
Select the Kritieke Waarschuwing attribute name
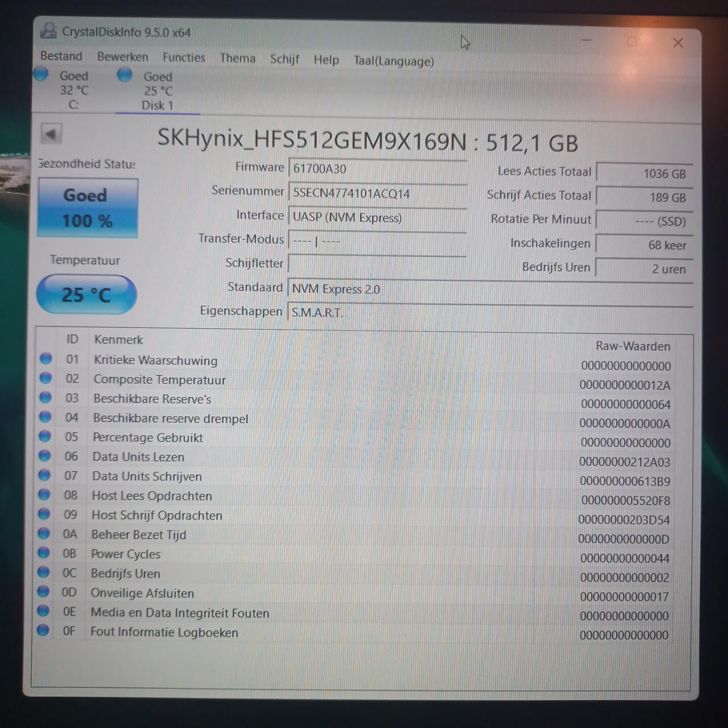[x=155, y=361]
